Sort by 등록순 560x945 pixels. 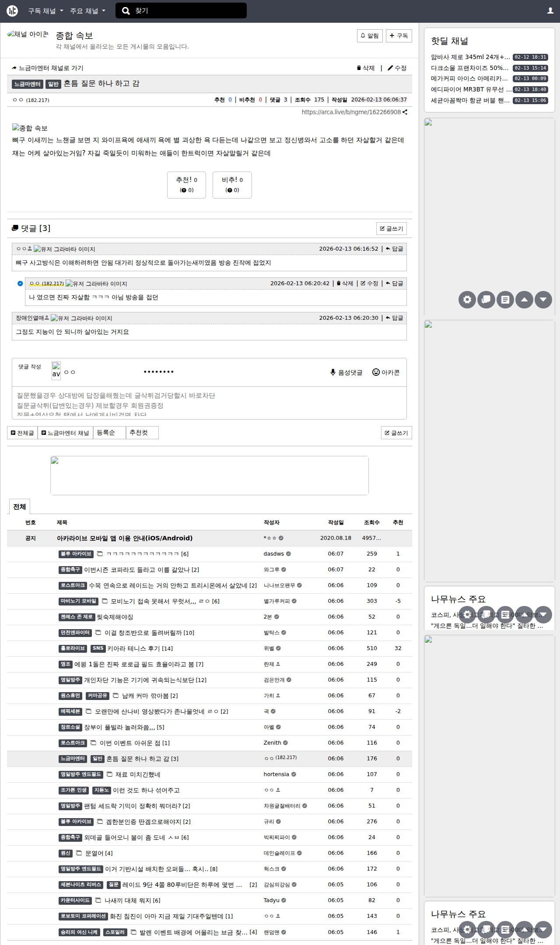pos(109,433)
